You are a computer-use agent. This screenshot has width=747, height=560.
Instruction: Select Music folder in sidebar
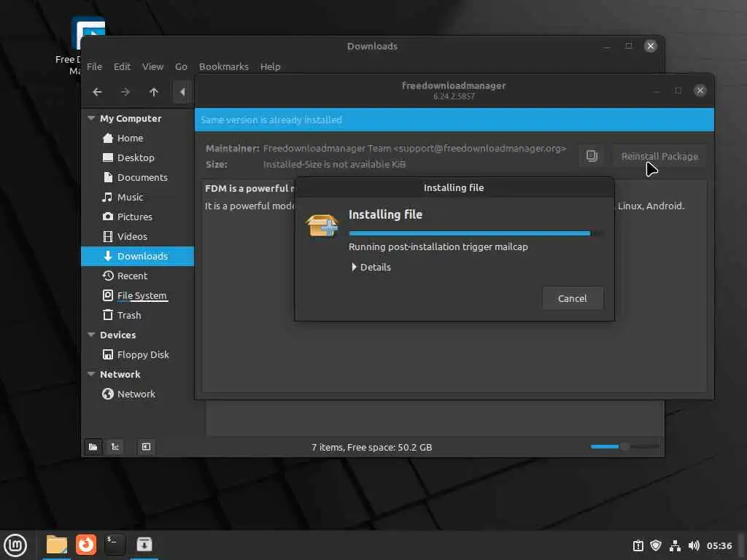[130, 197]
